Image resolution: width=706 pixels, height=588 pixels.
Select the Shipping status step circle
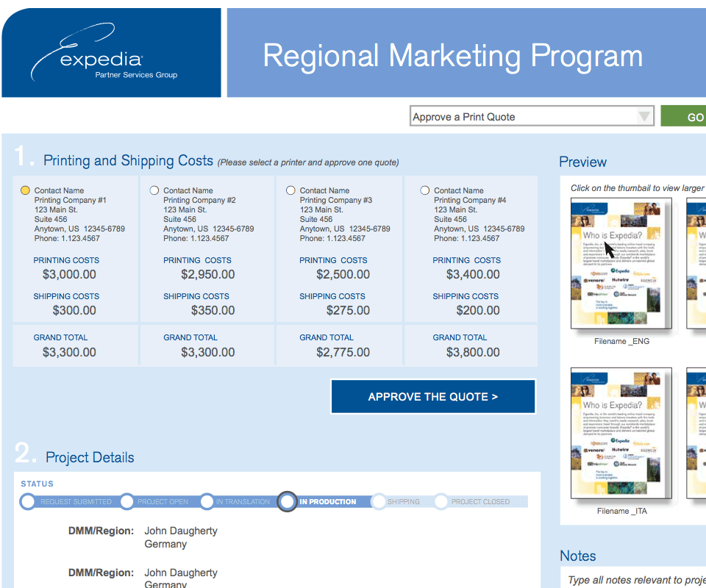click(378, 502)
